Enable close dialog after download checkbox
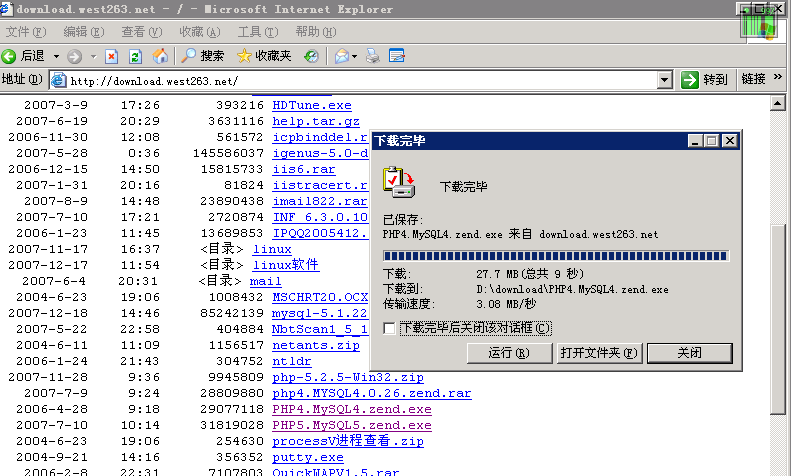This screenshot has height=476, width=791. point(390,328)
